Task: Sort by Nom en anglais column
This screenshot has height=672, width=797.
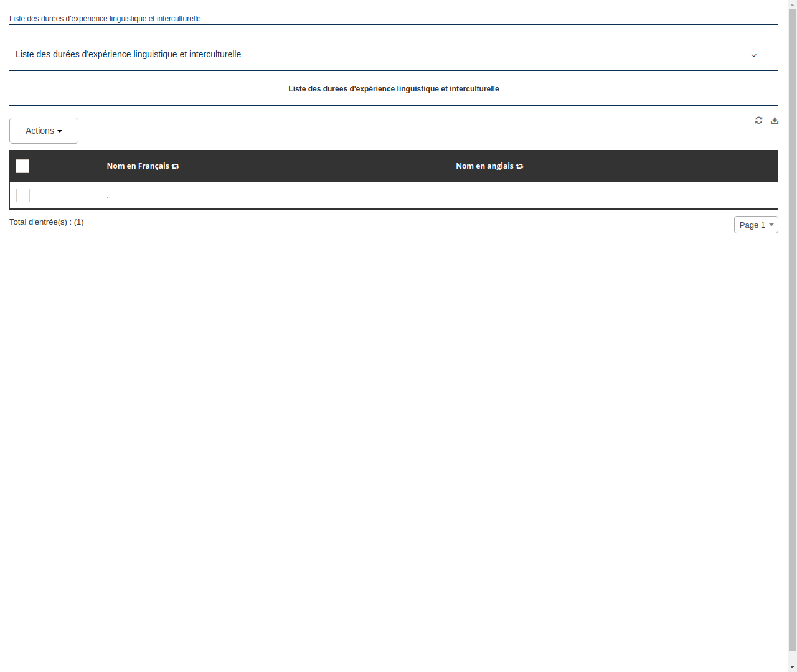Action: point(484,166)
